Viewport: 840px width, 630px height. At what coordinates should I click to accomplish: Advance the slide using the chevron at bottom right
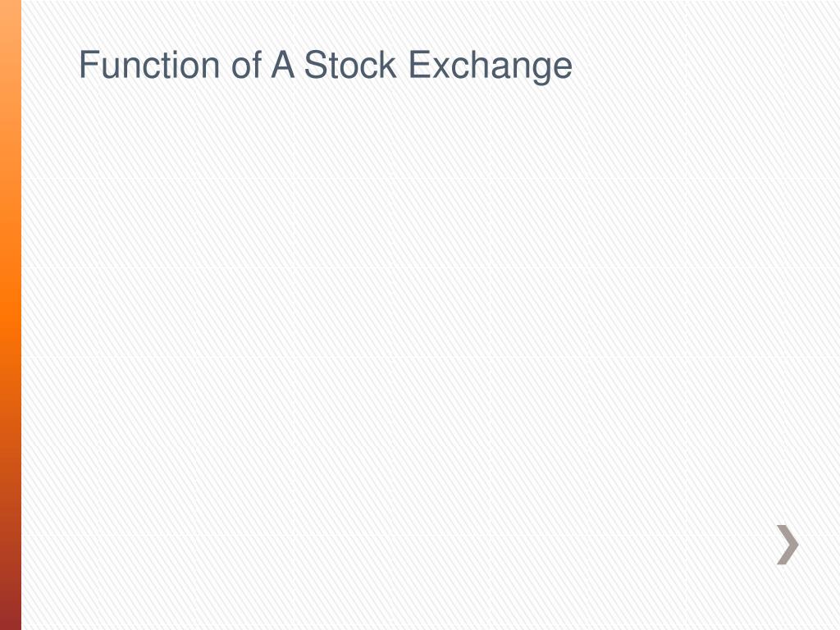coord(787,545)
